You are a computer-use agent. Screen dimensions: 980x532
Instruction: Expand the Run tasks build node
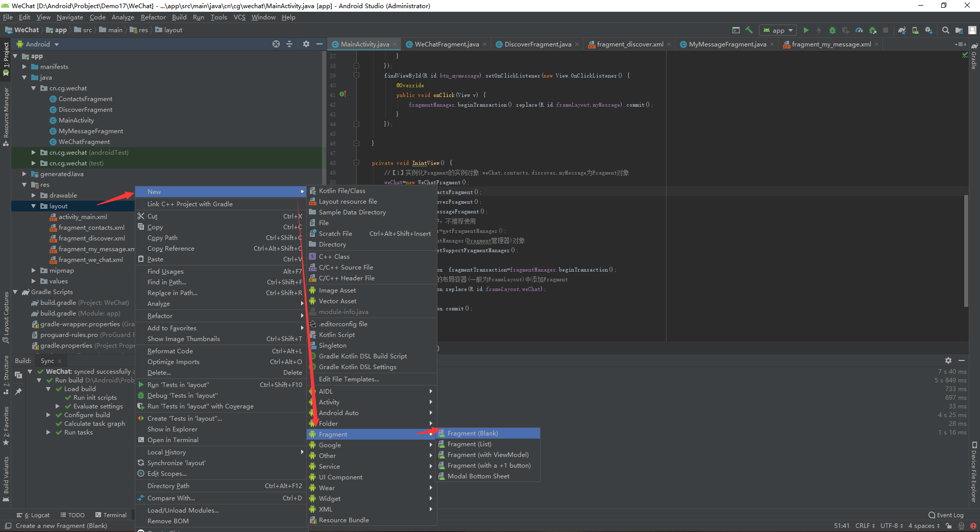point(48,432)
